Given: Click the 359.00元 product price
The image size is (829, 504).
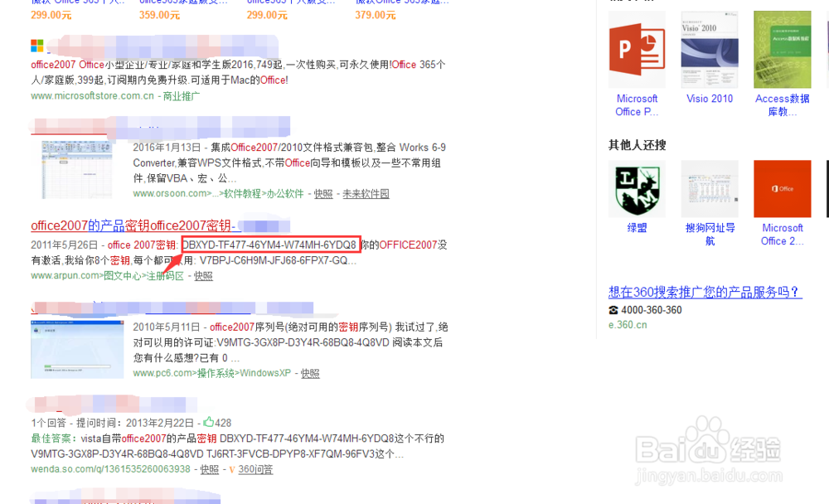Looking at the screenshot, I should (x=159, y=16).
